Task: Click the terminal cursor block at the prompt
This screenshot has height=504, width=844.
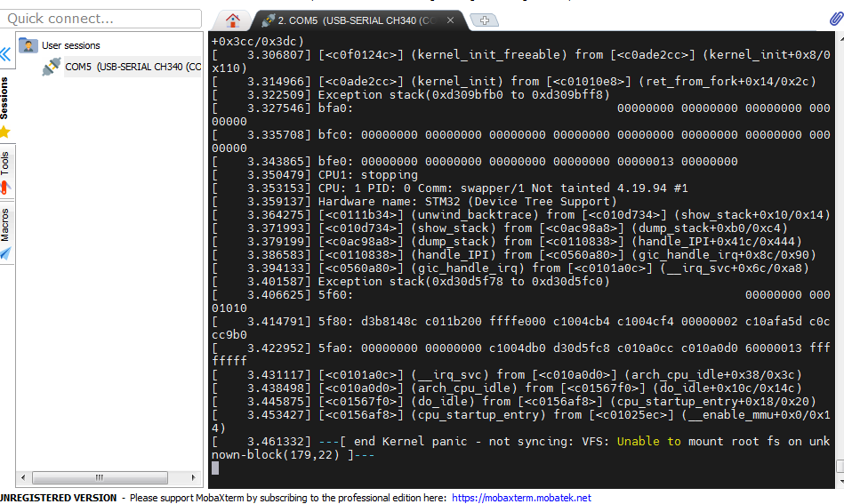Action: pyautogui.click(x=215, y=468)
